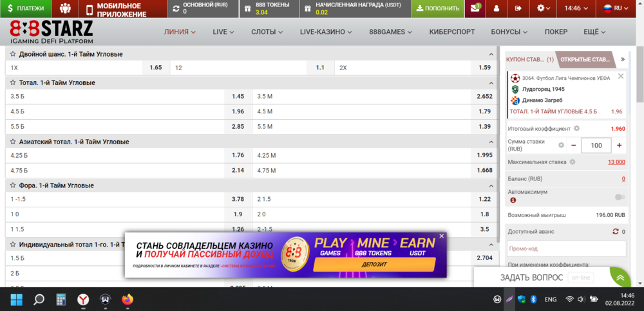Select handicap 1 -1.5 odds 3.78
Screen dimensions: 644x311
[238, 199]
